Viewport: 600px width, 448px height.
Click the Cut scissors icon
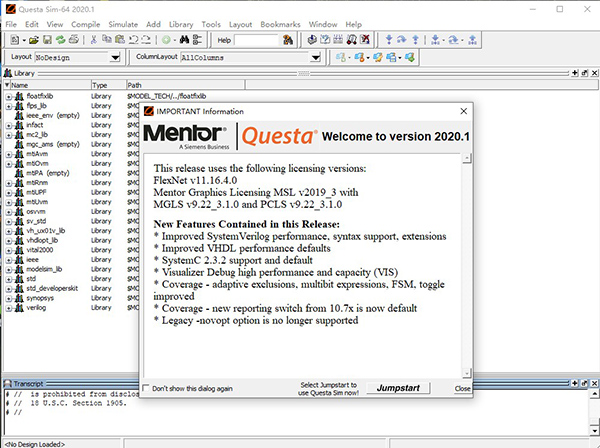point(93,40)
